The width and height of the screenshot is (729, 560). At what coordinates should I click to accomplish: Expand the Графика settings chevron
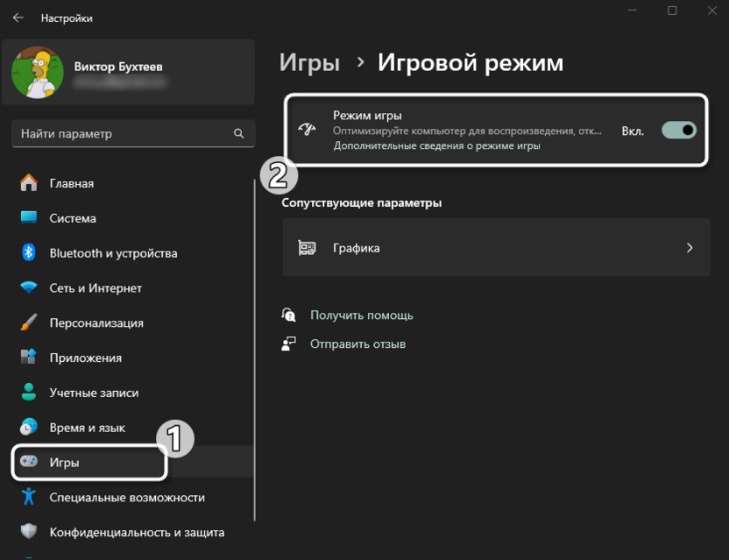(690, 248)
